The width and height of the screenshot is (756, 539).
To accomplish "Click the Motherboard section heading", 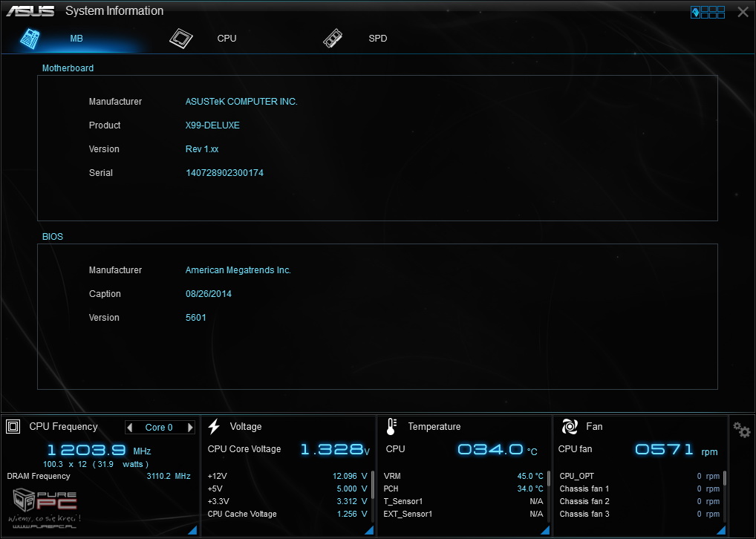I will (x=68, y=68).
